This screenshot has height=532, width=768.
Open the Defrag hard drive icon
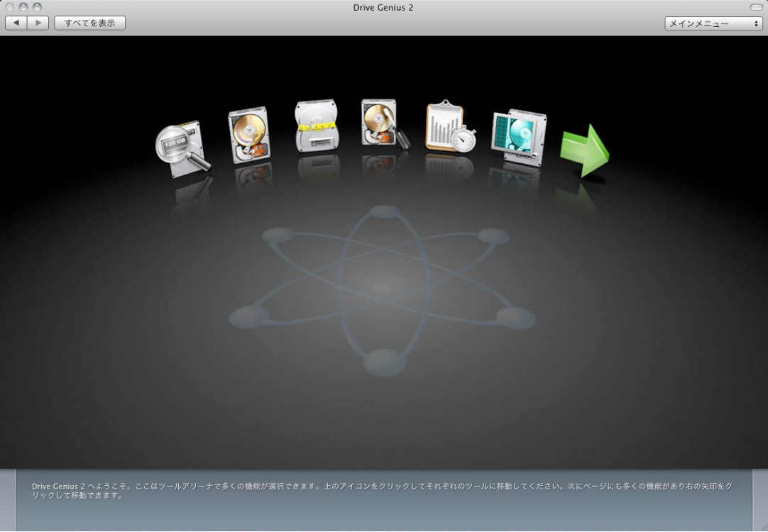click(x=249, y=135)
